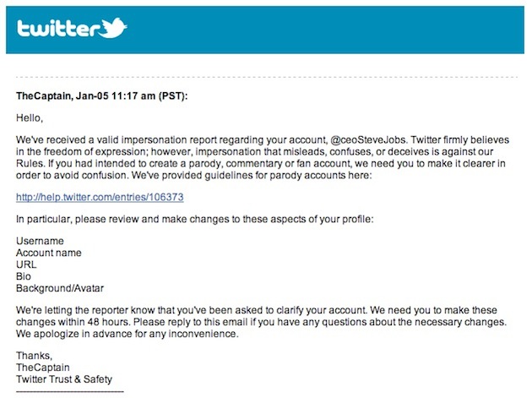Image resolution: width=532 pixels, height=398 pixels.
Task: Select the Account name list item
Action: click(49, 253)
